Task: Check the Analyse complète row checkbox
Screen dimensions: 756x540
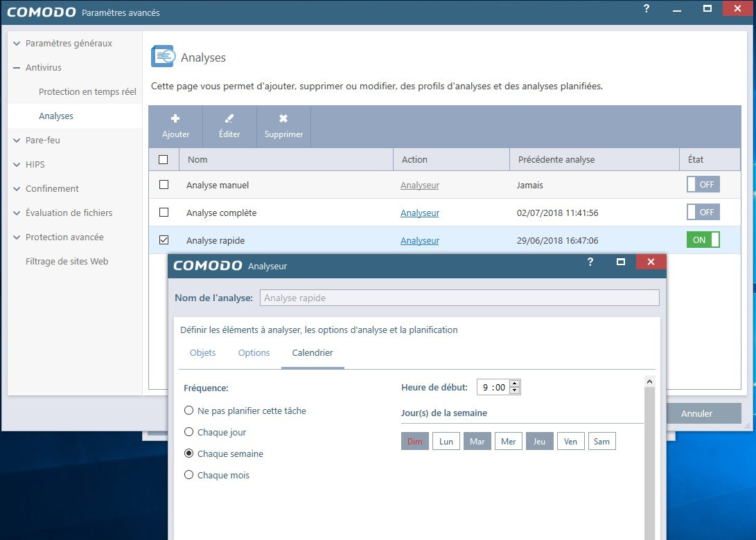Action: click(164, 212)
